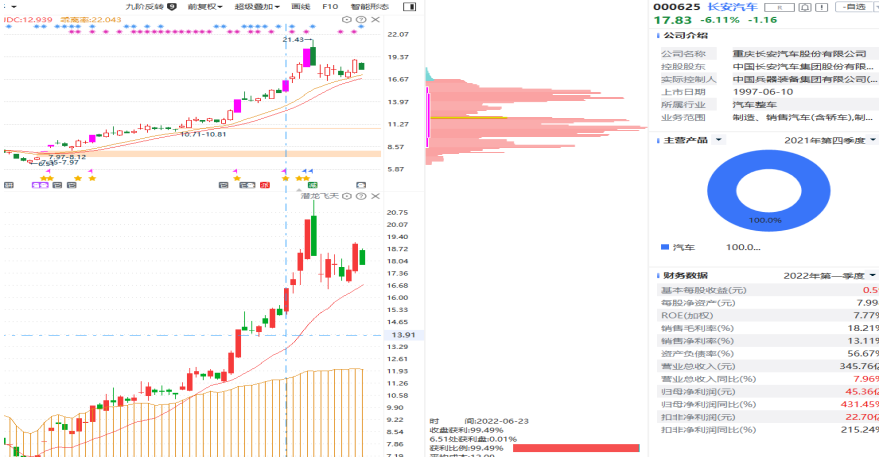884x457 pixels.
Task: Close the 潜龙飞天 indicator panel
Action: click(375, 196)
